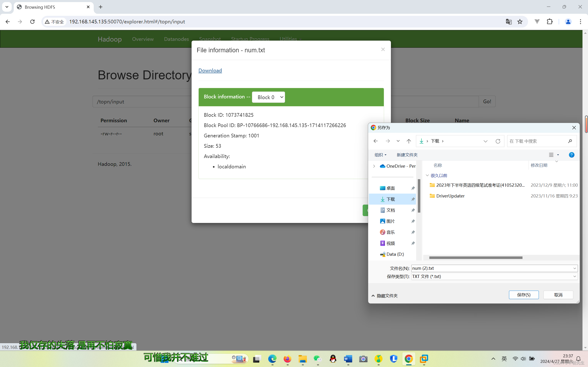Open the 保存类型 file type dropdown
This screenshot has width=588, height=367.
tap(574, 276)
